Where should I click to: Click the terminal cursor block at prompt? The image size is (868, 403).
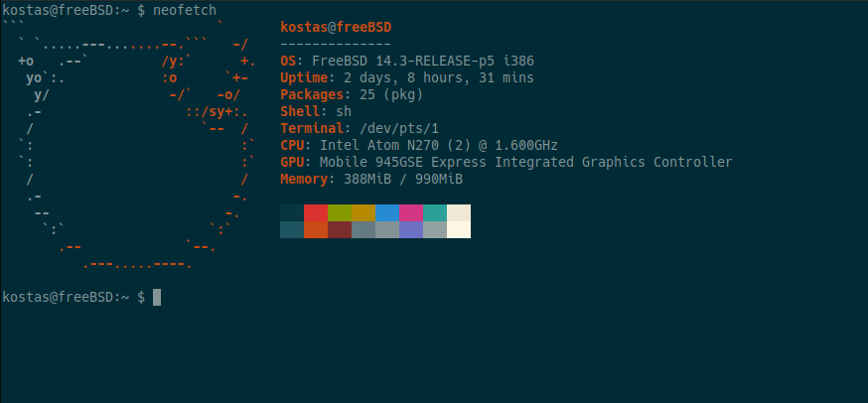[157, 297]
